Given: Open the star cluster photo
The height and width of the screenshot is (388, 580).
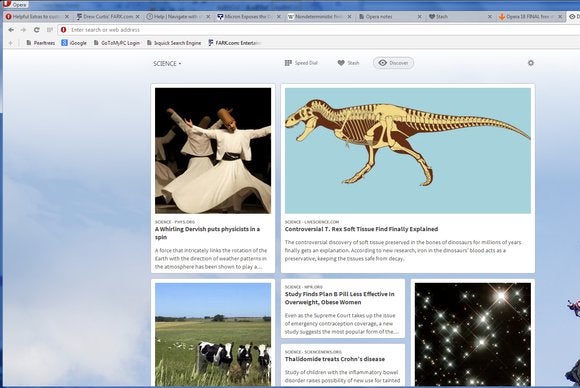Looking at the screenshot, I should click(473, 335).
